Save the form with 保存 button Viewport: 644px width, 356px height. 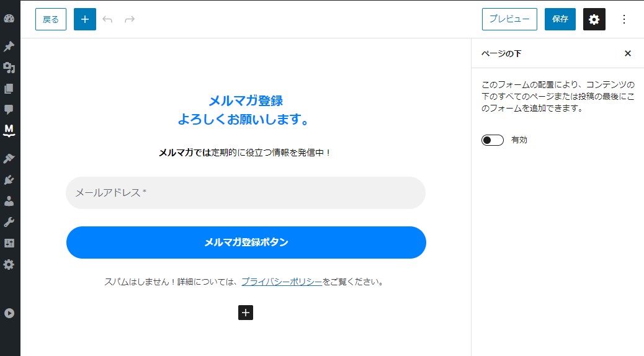point(560,19)
